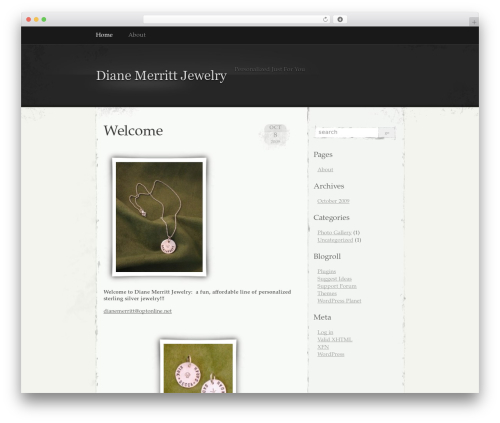Open the Photo Gallery category
Image resolution: width=500 pixels, height=423 pixels.
click(x=334, y=232)
